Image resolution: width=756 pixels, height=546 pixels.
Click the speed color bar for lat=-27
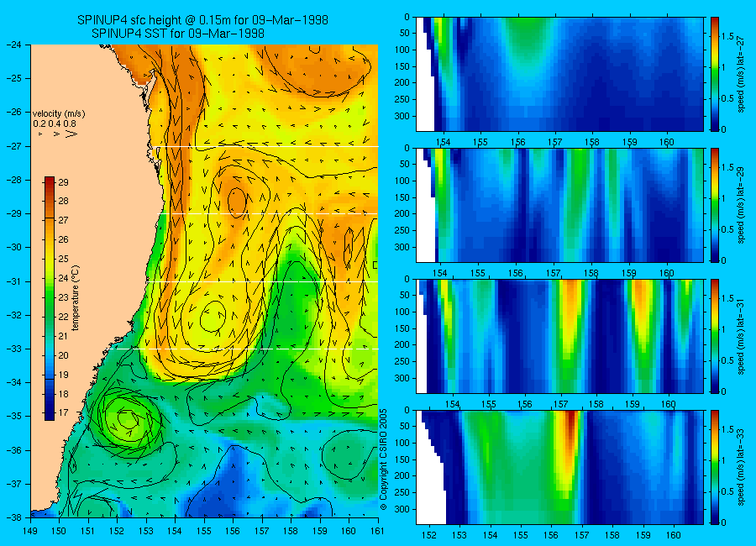[714, 74]
